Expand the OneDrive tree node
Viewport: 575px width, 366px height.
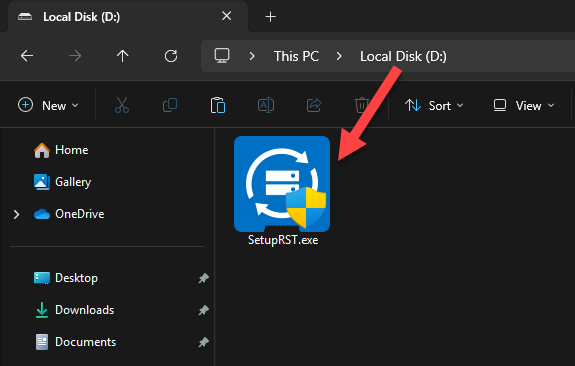(16, 214)
